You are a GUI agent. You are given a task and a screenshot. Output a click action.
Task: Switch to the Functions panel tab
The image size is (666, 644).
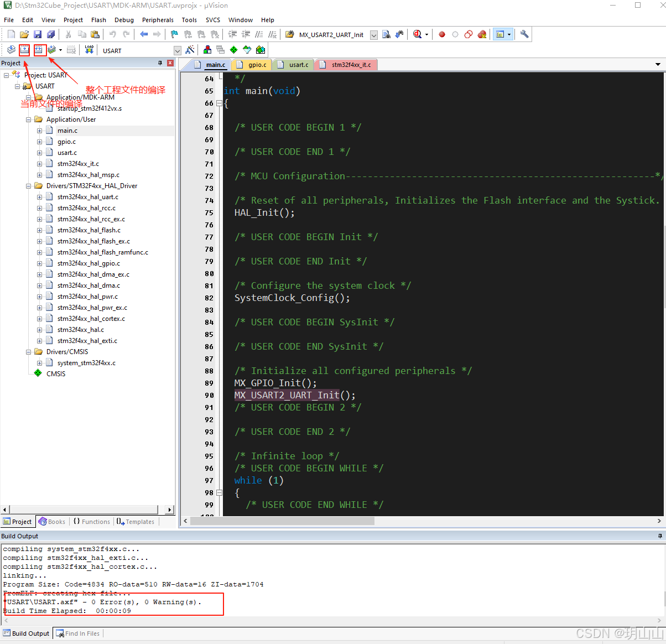91,522
